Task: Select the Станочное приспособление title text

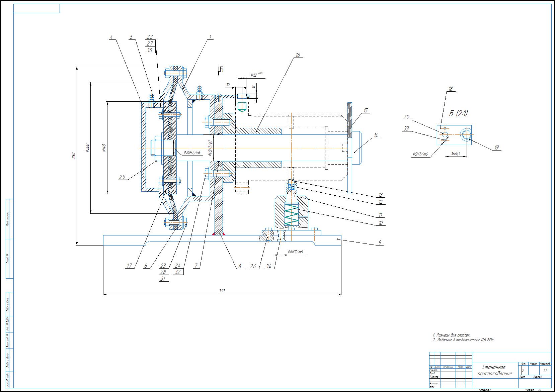Action: [494, 370]
